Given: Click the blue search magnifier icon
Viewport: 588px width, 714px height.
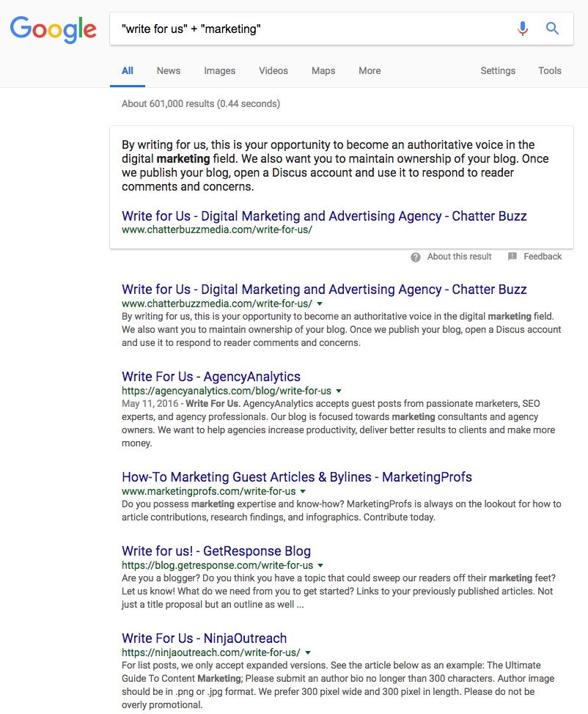Looking at the screenshot, I should point(552,29).
